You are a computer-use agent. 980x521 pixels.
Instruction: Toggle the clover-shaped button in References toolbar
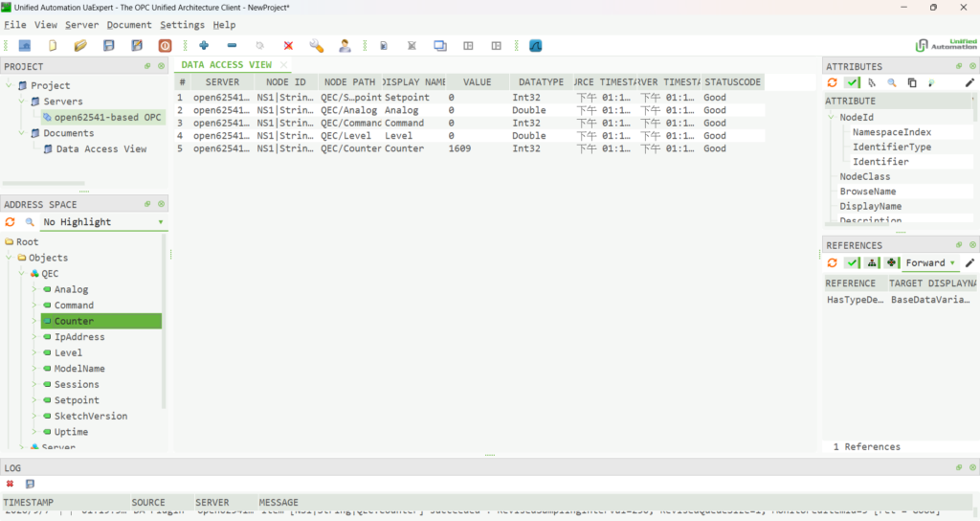892,262
